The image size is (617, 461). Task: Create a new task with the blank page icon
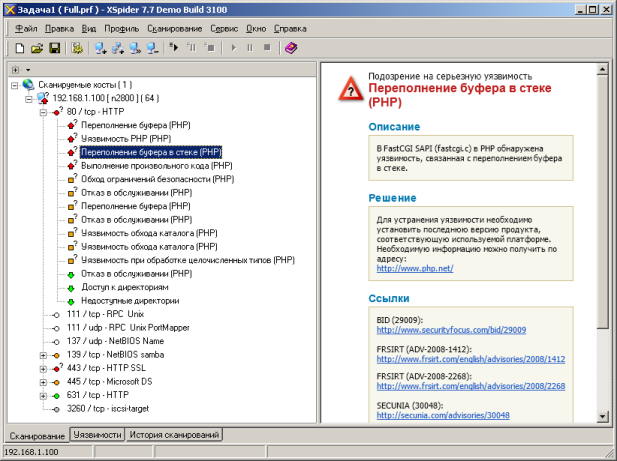point(19,48)
